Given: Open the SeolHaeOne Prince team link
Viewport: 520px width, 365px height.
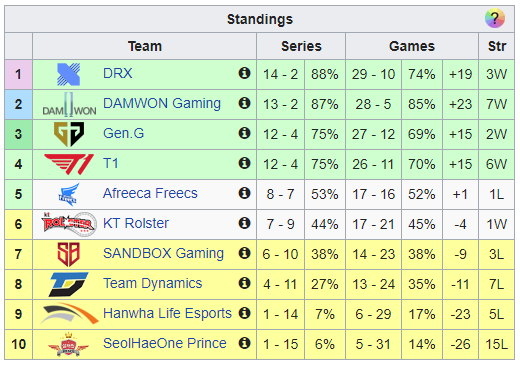Looking at the screenshot, I should (165, 343).
